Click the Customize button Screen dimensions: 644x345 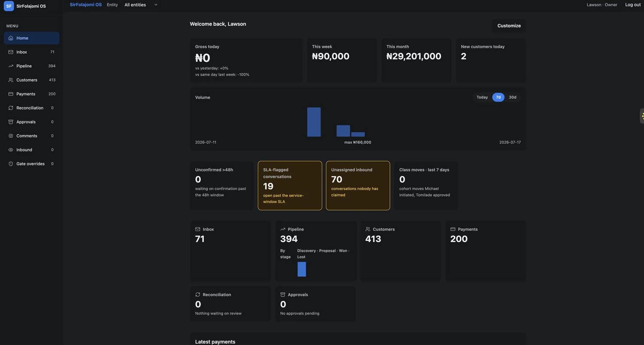pos(509,26)
